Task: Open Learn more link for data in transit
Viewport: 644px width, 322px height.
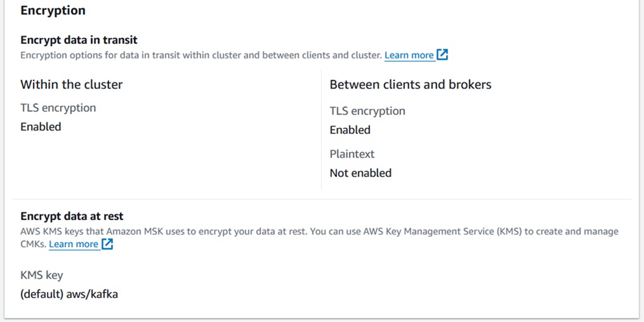Action: tap(409, 55)
